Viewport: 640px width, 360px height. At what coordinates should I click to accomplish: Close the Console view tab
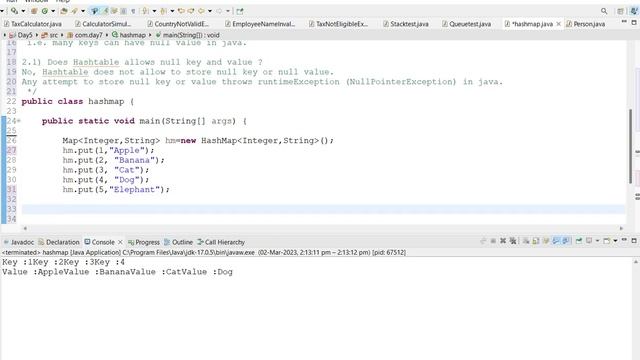pos(120,242)
